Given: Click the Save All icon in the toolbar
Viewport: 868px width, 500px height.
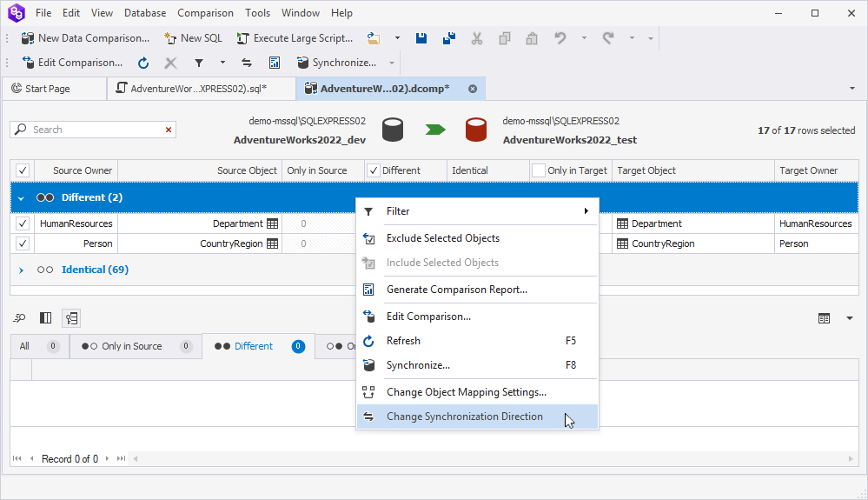Looking at the screenshot, I should click(448, 38).
